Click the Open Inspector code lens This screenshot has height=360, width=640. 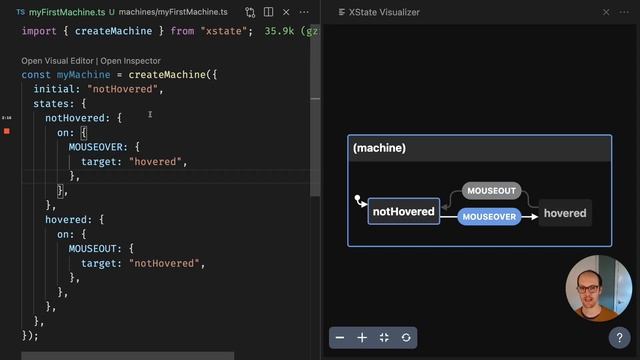coord(130,61)
